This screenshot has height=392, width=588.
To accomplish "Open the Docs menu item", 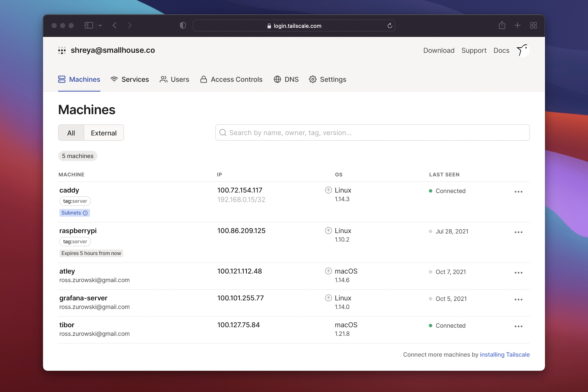I will pyautogui.click(x=501, y=50).
